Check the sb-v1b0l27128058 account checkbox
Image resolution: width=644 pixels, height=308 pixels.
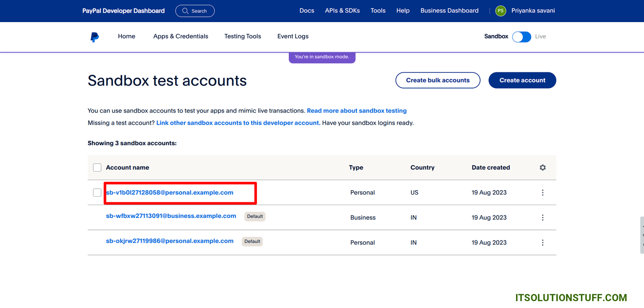point(97,193)
